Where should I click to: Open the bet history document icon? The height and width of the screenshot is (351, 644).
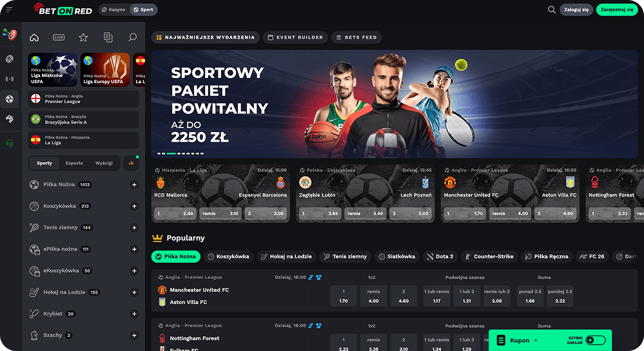tap(108, 37)
